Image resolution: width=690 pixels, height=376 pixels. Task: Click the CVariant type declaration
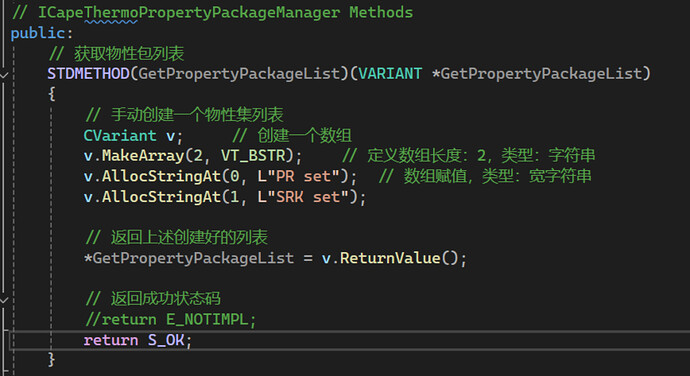[120, 135]
